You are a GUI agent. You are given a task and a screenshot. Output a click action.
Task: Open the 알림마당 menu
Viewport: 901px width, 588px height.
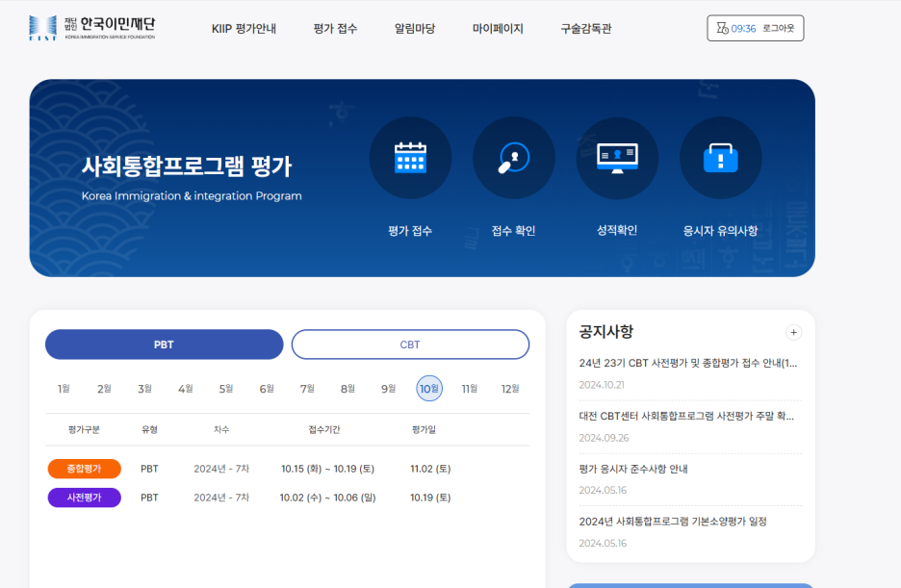(415, 29)
